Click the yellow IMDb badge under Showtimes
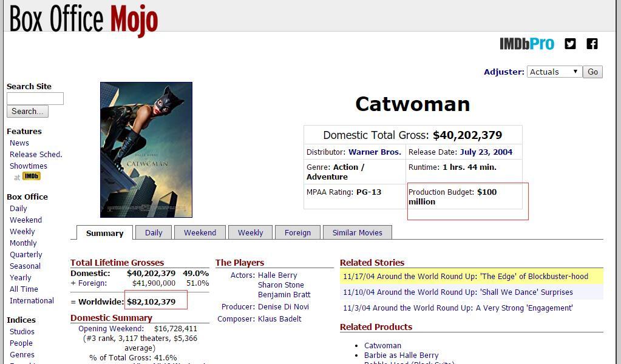621x364 pixels. point(32,176)
